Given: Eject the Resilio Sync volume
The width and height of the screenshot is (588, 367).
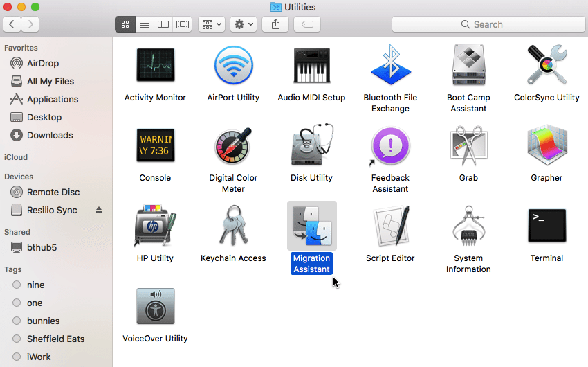Looking at the screenshot, I should pos(99,210).
